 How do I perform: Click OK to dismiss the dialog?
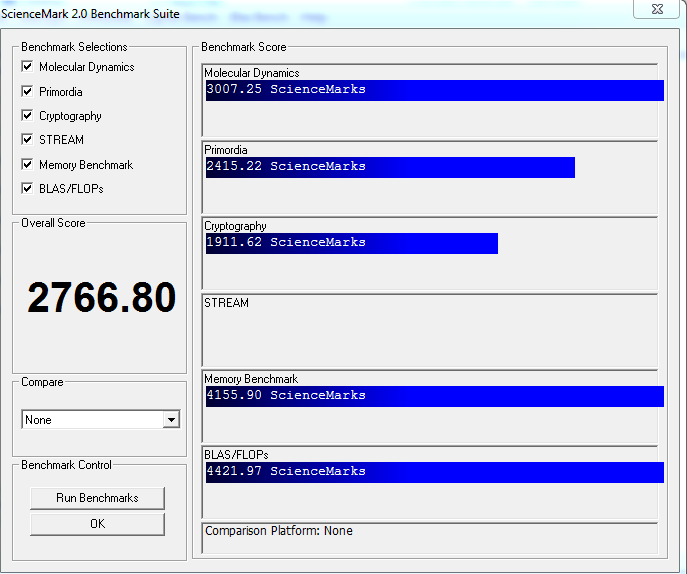click(x=97, y=524)
